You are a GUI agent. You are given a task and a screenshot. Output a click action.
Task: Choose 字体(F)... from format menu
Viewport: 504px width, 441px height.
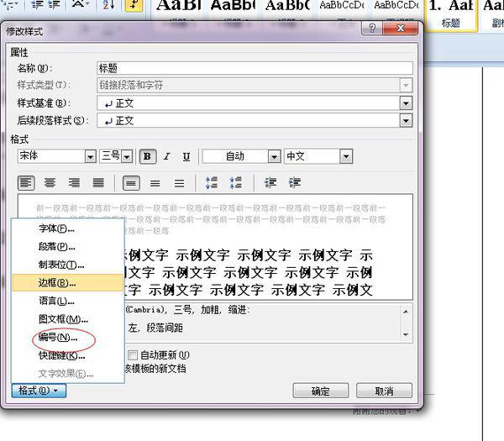68,228
